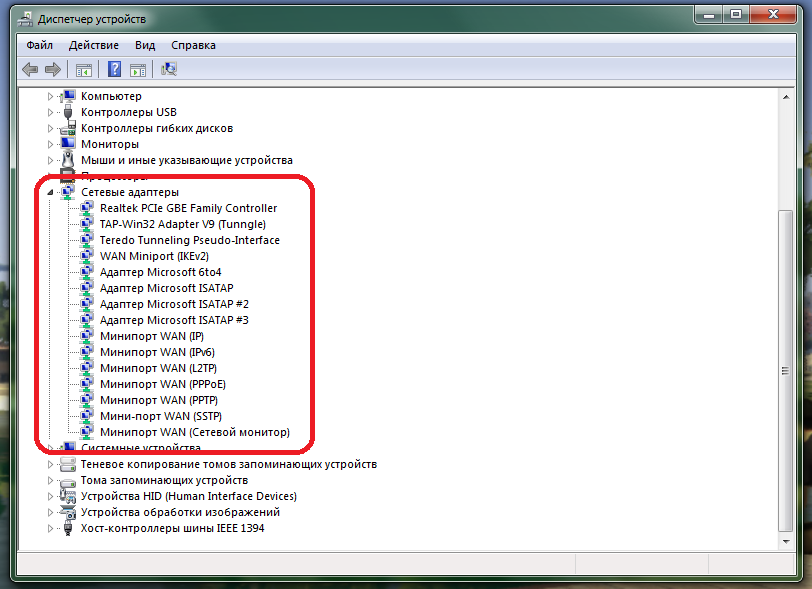The height and width of the screenshot is (589, 812).
Task: Select Teredo Tunneling Pseudo-Interface
Action: point(190,240)
